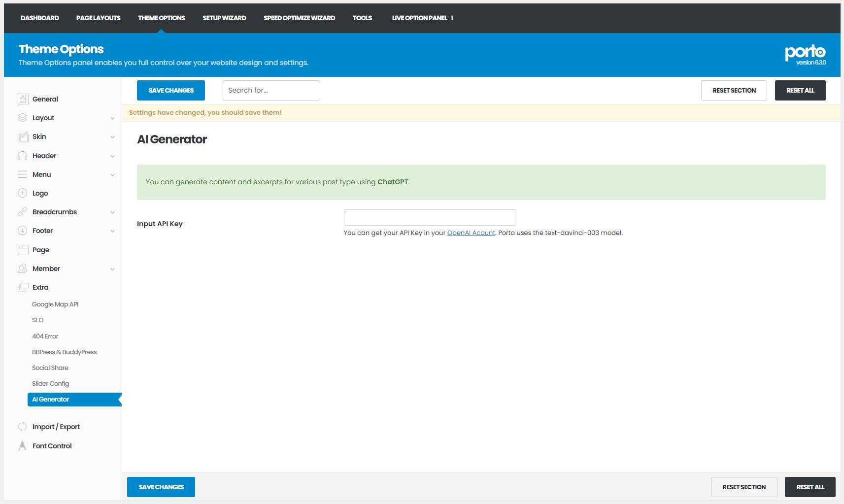The image size is (844, 504).
Task: Expand the Member section chevron
Action: click(x=112, y=269)
